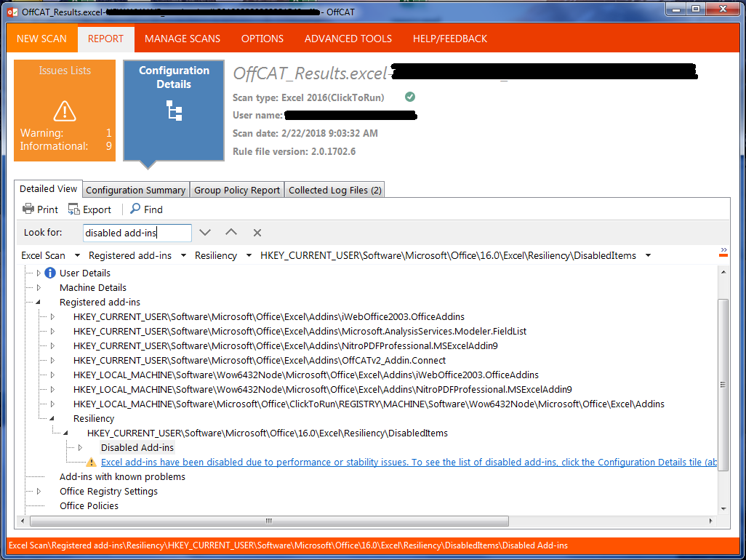Click the blue info icon by User Details

click(50, 273)
